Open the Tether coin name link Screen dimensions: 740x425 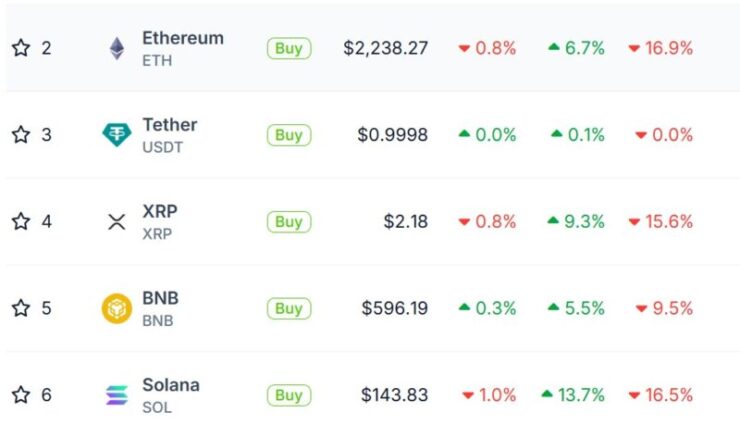coord(170,125)
